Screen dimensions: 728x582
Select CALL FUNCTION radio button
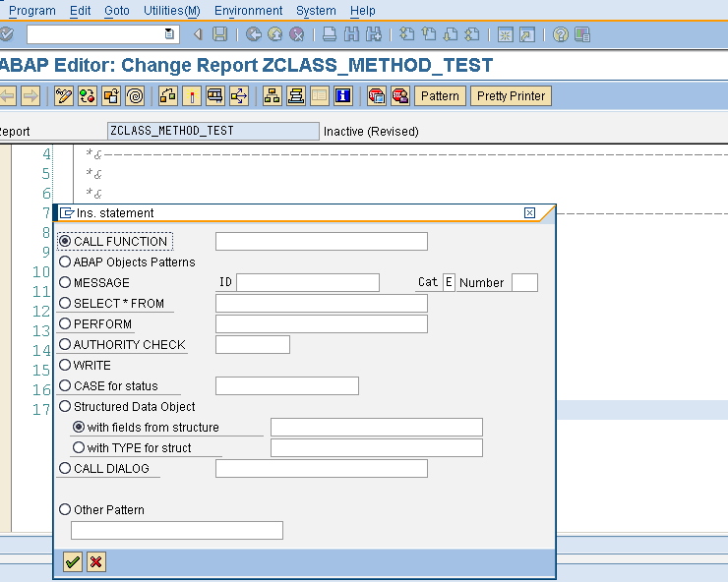tap(65, 241)
